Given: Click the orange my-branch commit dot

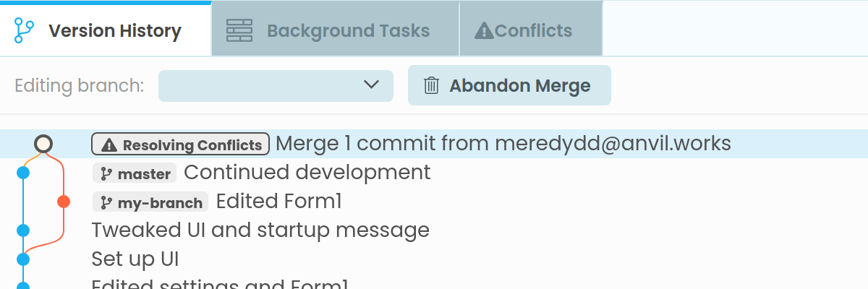Looking at the screenshot, I should [64, 202].
